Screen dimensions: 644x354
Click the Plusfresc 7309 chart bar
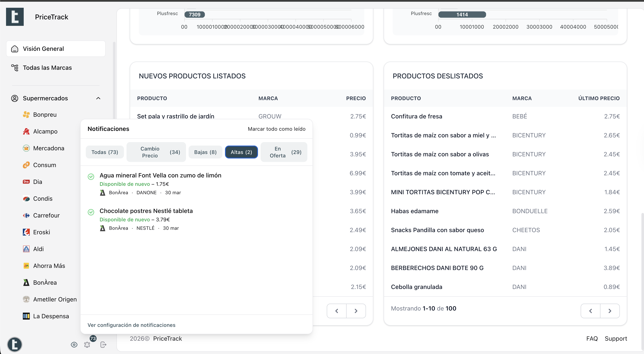[194, 14]
